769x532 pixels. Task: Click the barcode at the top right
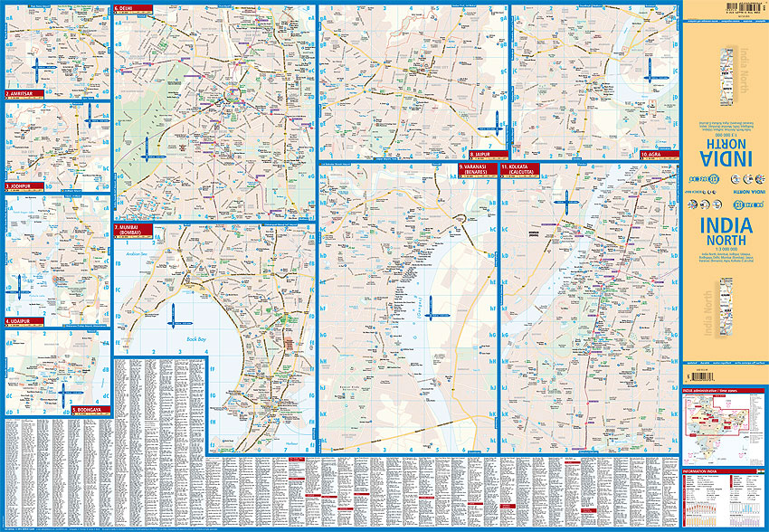(726, 8)
